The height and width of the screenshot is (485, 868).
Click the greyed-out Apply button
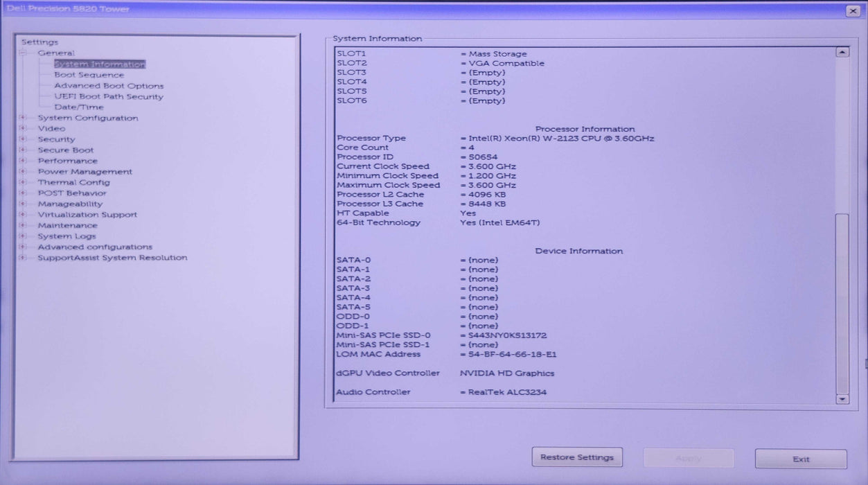689,458
